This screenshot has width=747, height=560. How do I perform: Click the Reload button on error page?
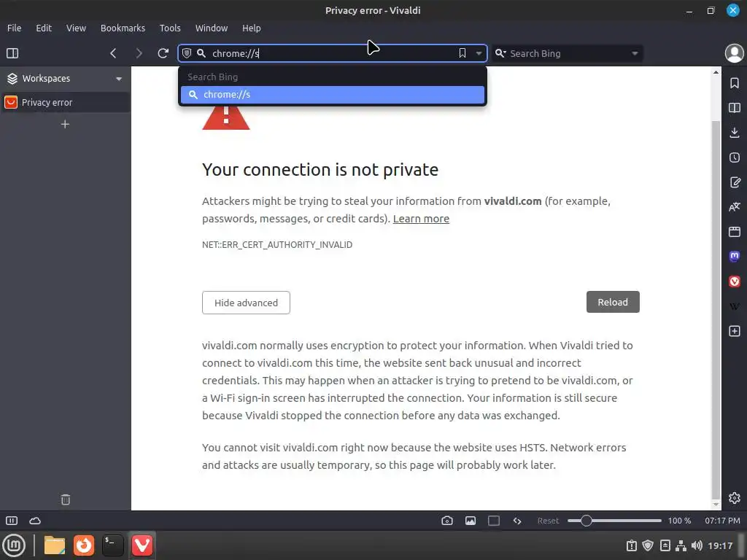click(613, 302)
